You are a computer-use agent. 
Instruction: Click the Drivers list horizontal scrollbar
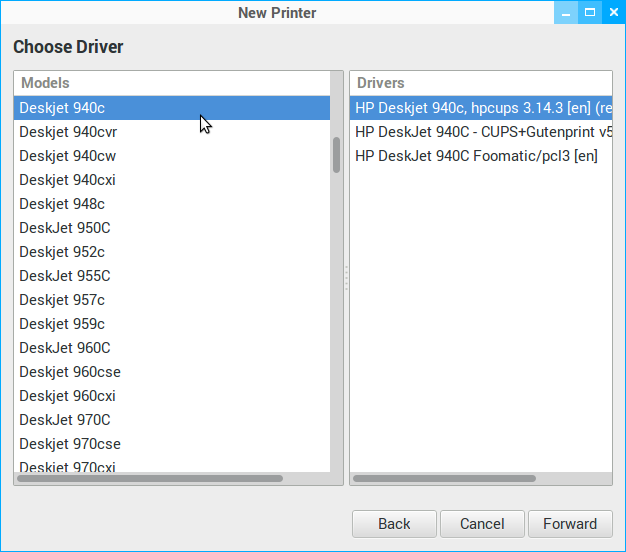coord(450,479)
